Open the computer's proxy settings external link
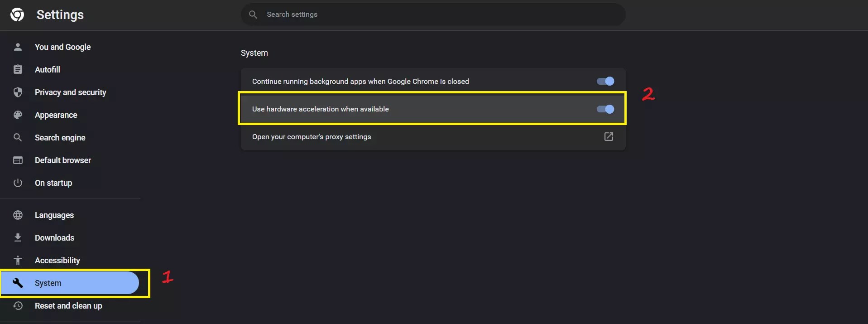 click(609, 136)
